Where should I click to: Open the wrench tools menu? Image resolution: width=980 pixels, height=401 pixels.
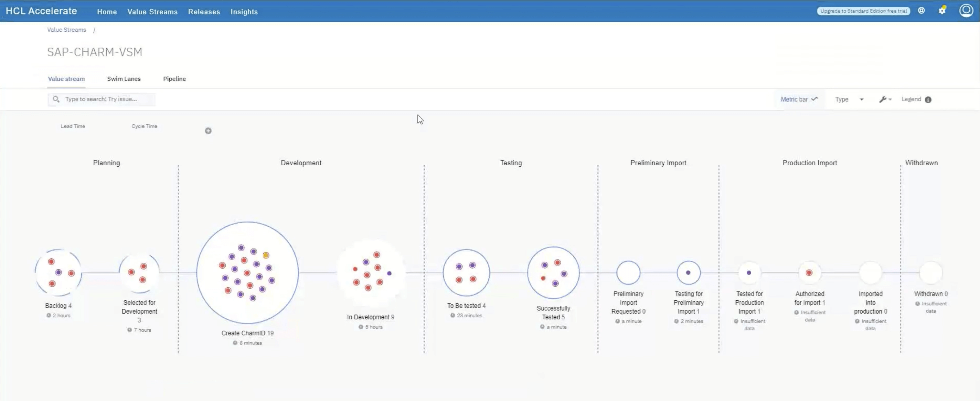point(885,99)
